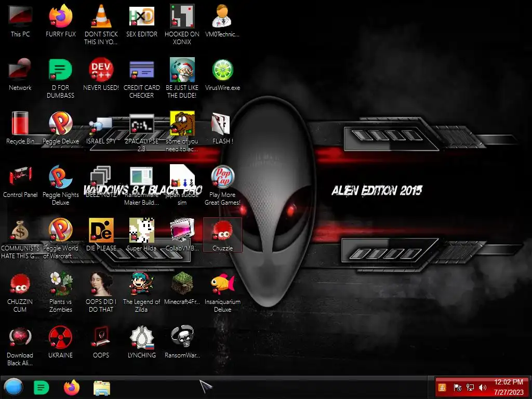
Task: Select HOOKED ON XONIX icon
Action: [x=182, y=24]
